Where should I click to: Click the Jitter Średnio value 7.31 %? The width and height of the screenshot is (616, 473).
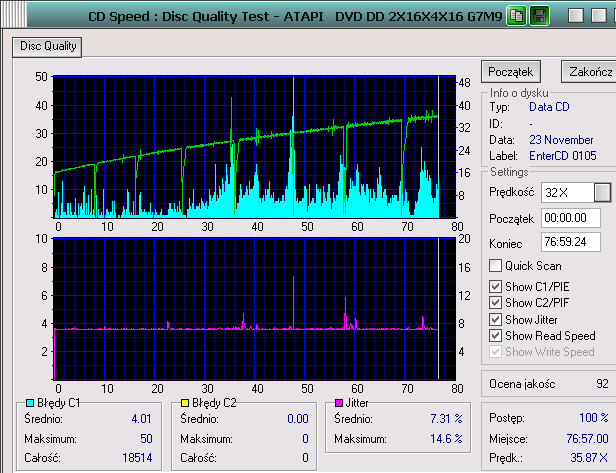pos(446,419)
